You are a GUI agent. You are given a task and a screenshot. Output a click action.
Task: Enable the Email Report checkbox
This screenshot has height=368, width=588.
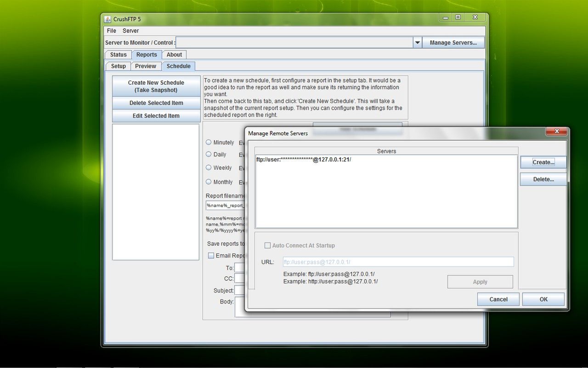[211, 255]
